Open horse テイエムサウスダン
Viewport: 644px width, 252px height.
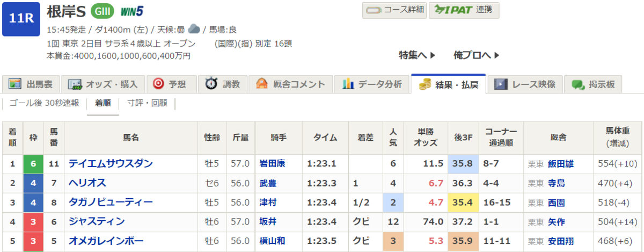[111, 163]
